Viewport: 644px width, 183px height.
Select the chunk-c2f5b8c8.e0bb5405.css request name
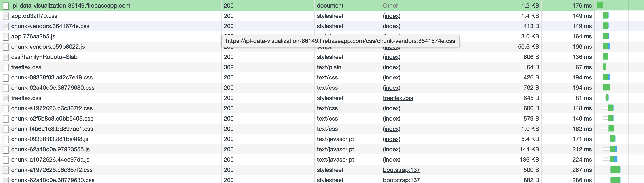[52, 119]
